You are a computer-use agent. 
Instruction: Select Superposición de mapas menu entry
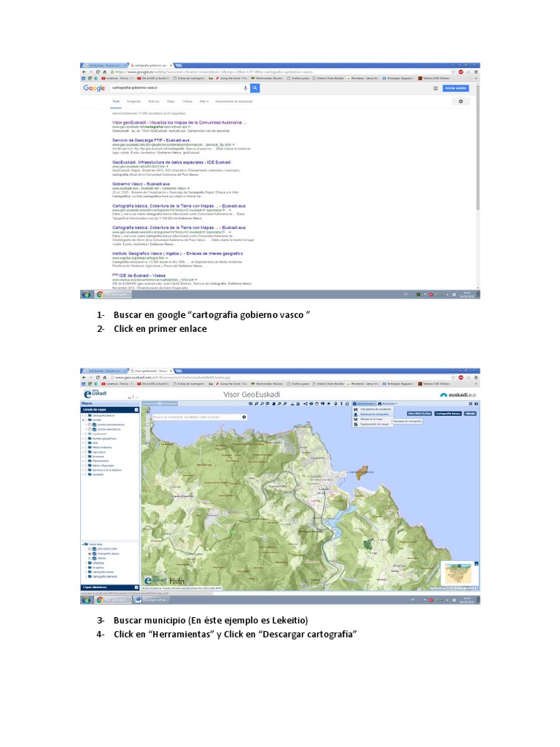pos(374,424)
